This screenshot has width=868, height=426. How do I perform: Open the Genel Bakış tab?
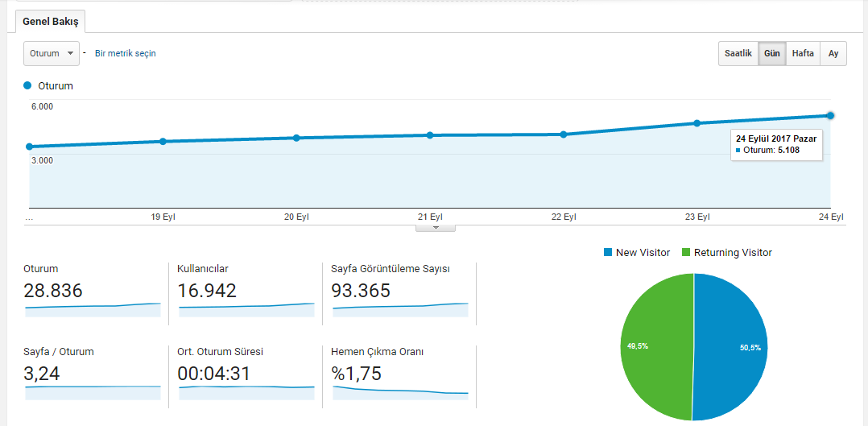click(x=51, y=23)
